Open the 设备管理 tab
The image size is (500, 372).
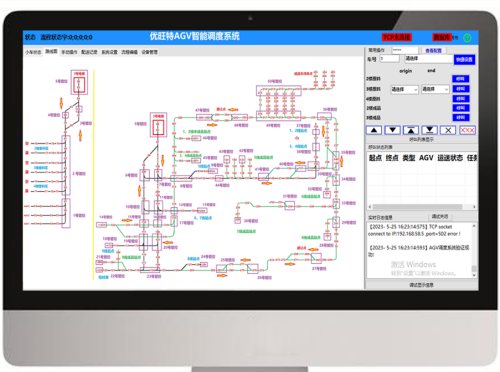tap(149, 52)
